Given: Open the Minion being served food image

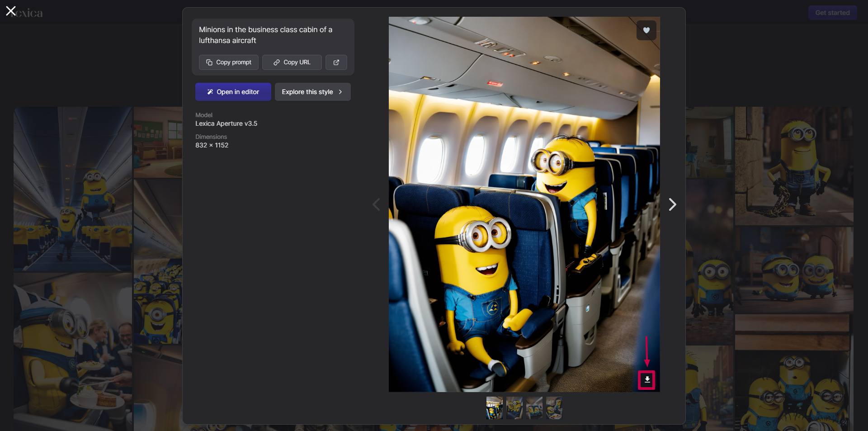Looking at the screenshot, I should (x=73, y=352).
